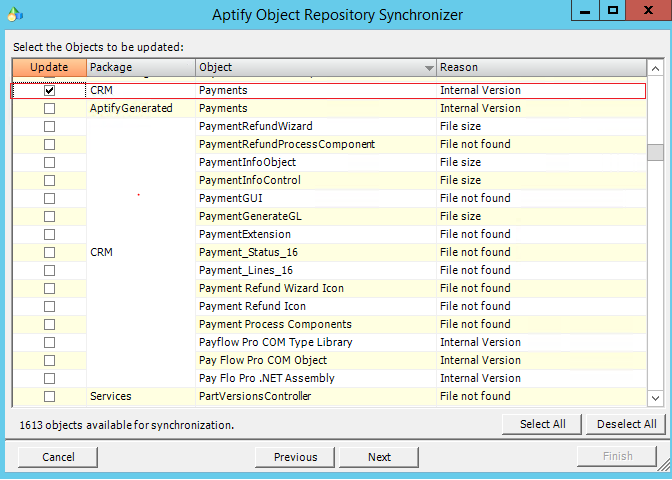Click the scrollbar up arrow

point(655,68)
